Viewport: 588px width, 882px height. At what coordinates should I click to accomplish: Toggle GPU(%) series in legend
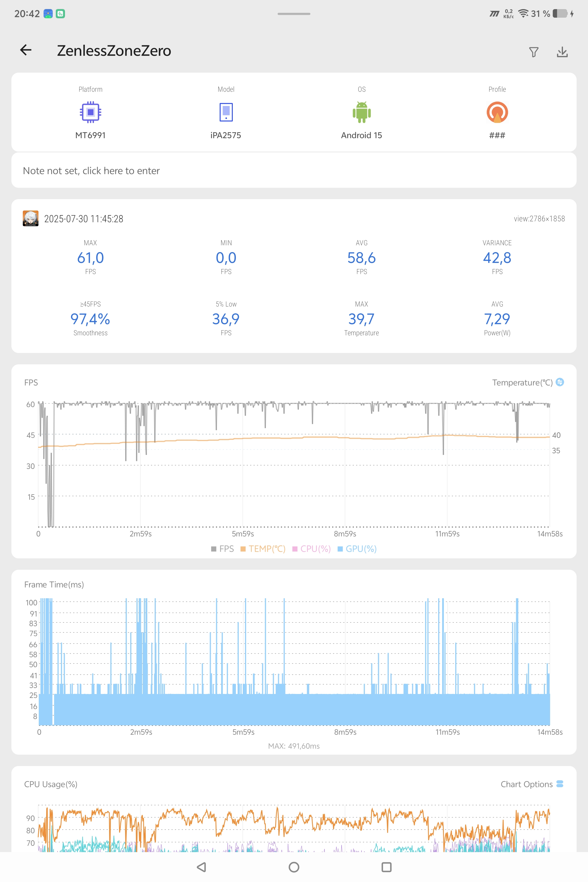click(357, 549)
